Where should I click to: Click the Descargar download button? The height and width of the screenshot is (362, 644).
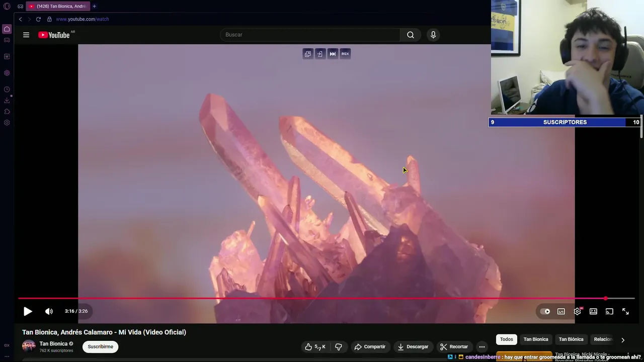coord(413,346)
